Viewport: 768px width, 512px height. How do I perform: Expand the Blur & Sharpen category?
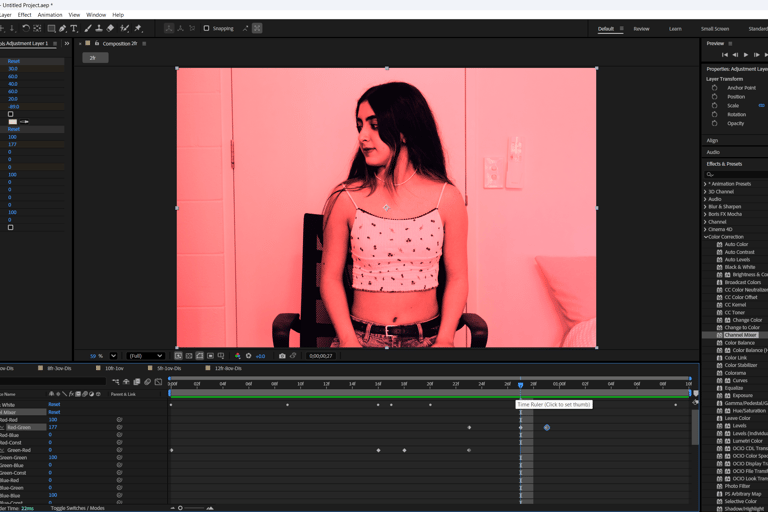click(705, 207)
